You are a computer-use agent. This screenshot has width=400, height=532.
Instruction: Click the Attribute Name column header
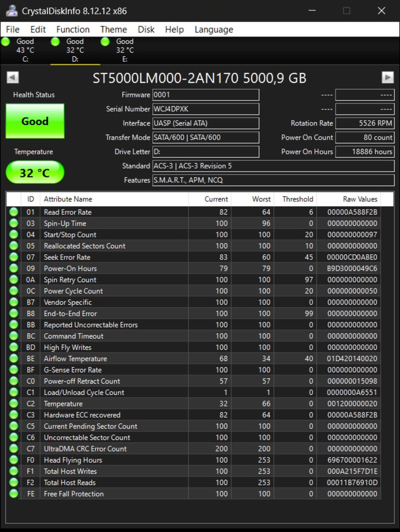pos(114,199)
